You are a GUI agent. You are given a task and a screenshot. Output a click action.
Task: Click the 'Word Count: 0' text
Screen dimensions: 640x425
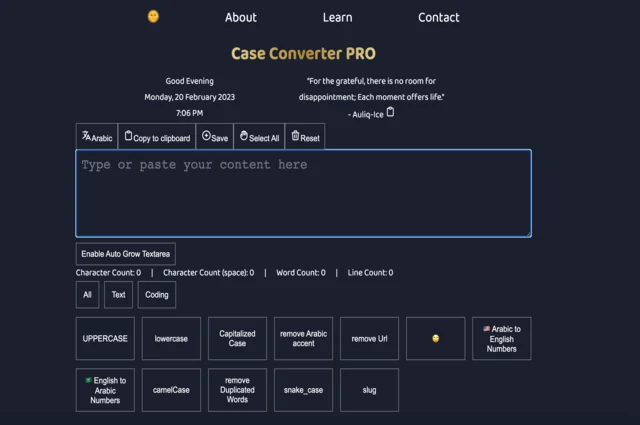click(x=301, y=273)
